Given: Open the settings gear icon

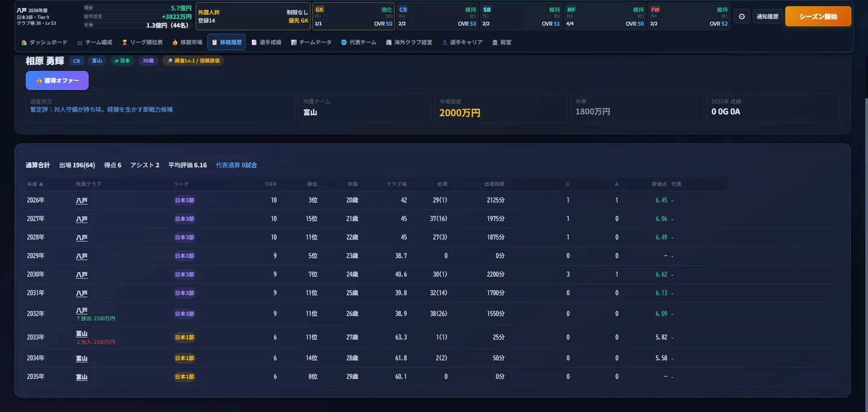Looking at the screenshot, I should 741,16.
